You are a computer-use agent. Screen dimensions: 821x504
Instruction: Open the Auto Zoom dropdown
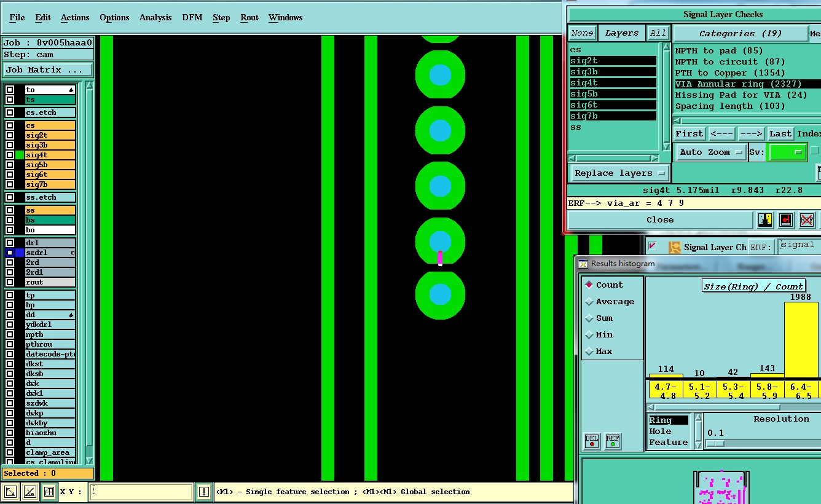[711, 152]
